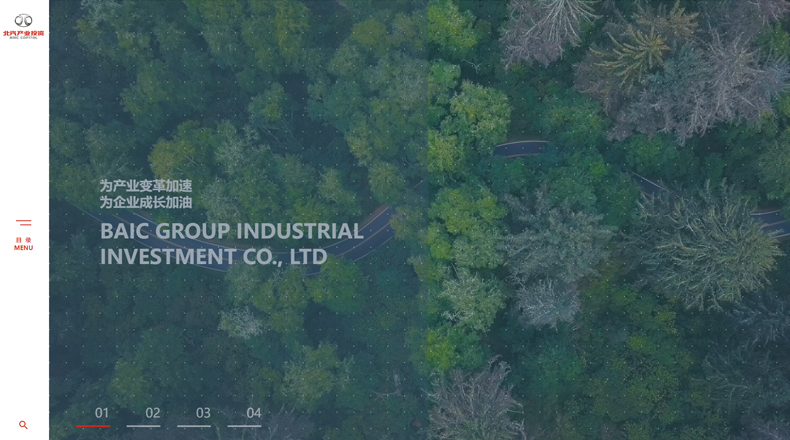This screenshot has height=440, width=790.
Task: Click the BAIC Capital logo
Action: click(x=23, y=26)
